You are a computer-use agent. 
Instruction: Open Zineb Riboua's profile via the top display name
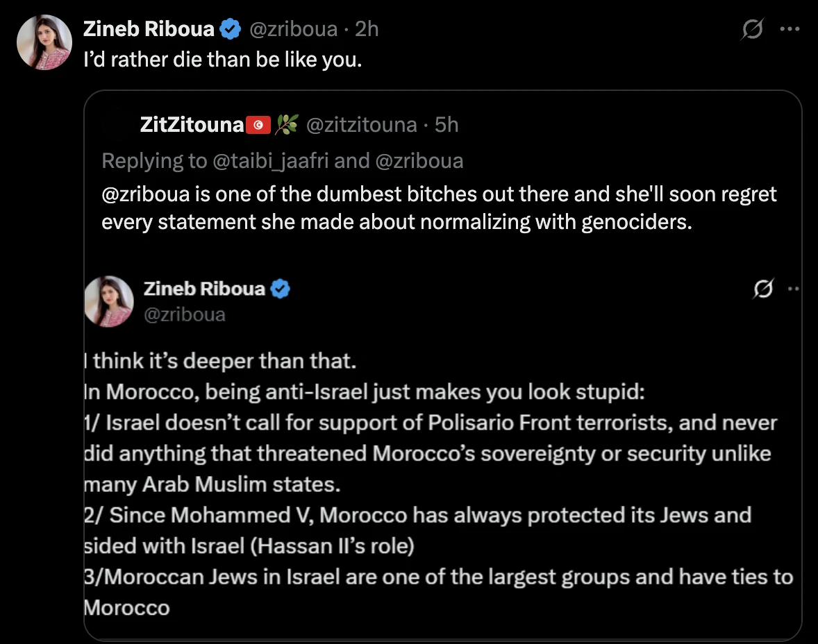coord(149,28)
